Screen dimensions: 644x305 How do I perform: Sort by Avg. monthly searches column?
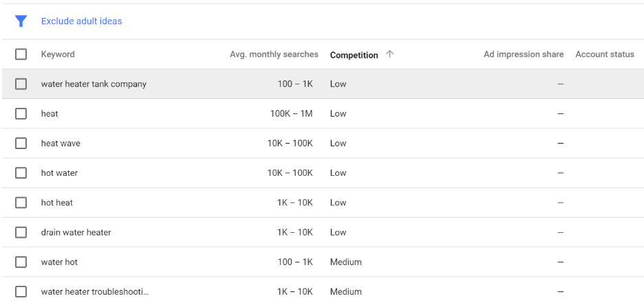point(274,54)
